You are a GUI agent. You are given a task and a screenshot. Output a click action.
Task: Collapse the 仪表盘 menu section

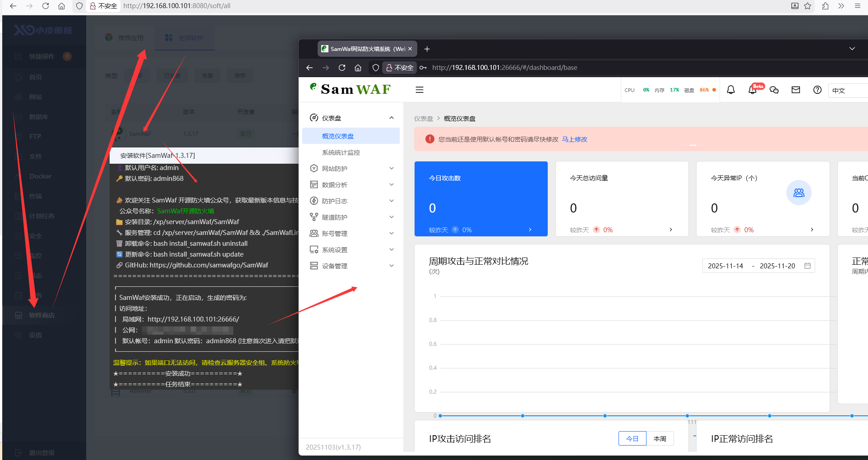pos(391,118)
